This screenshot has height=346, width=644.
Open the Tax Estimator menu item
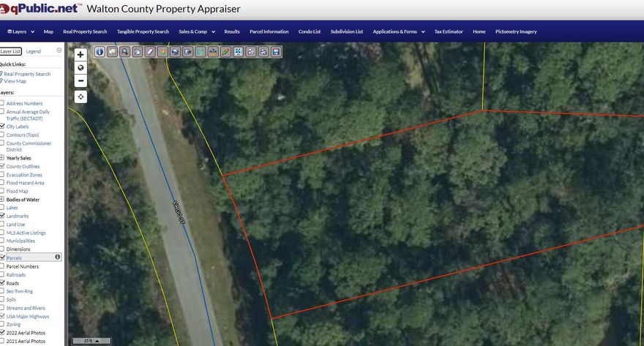[449, 31]
